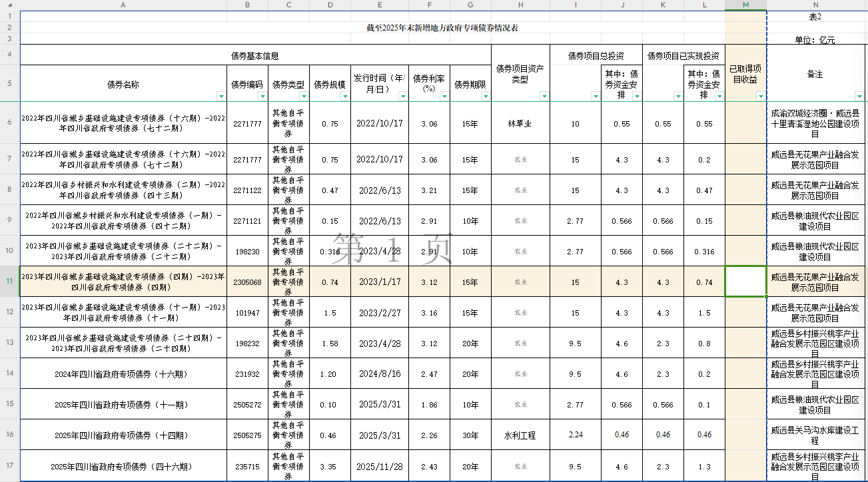Click 2025年四川省政府专项债券（十一期） name cell

tap(123, 405)
